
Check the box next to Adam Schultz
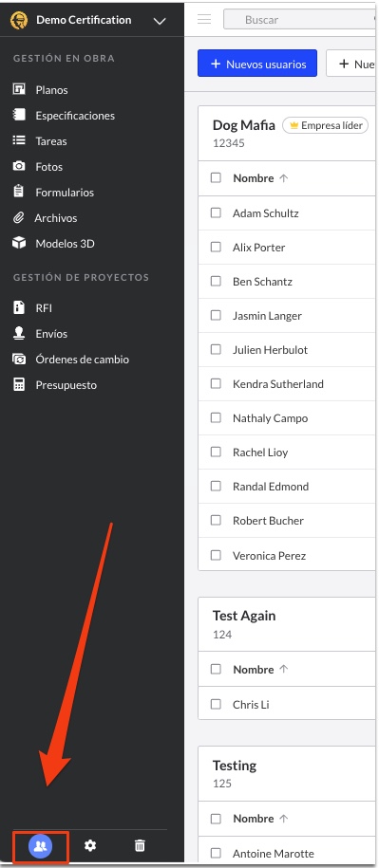pyautogui.click(x=217, y=212)
